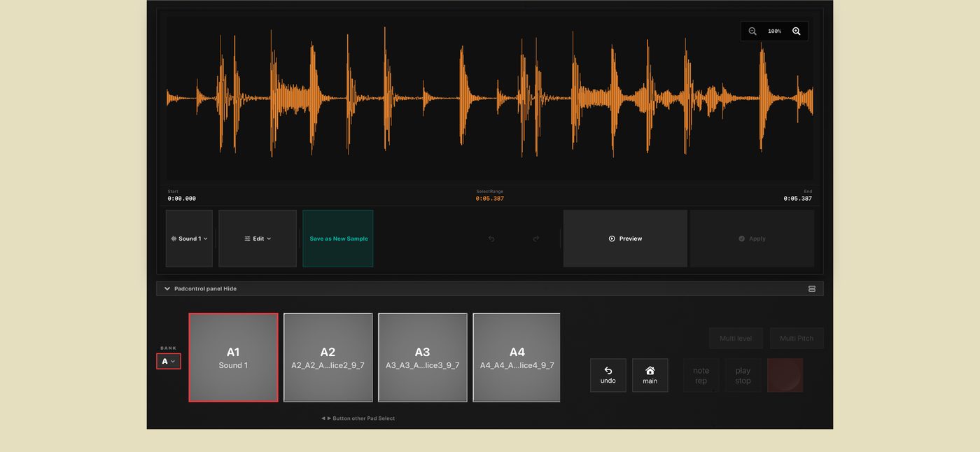Viewport: 980px width, 452px height.
Task: Select pad A1 Sound 1
Action: 233,358
